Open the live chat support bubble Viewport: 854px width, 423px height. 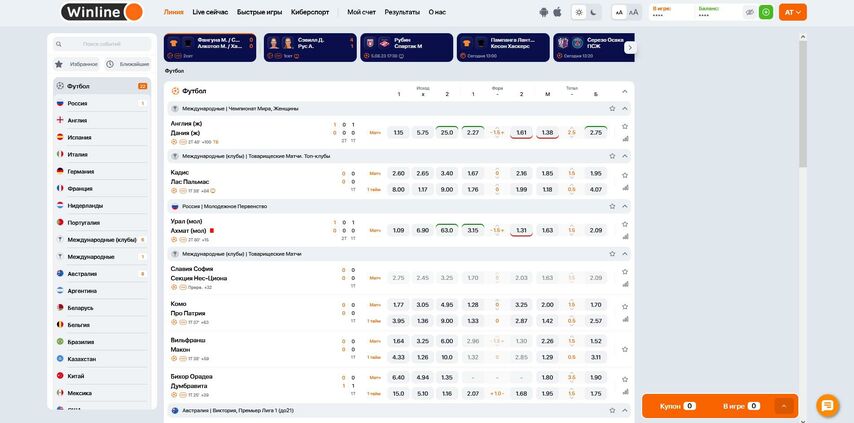[827, 406]
